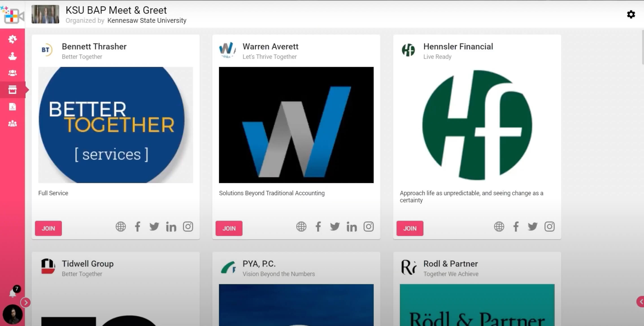
Task: Click 'Let's Thrive Together' tagline
Action: click(x=270, y=57)
